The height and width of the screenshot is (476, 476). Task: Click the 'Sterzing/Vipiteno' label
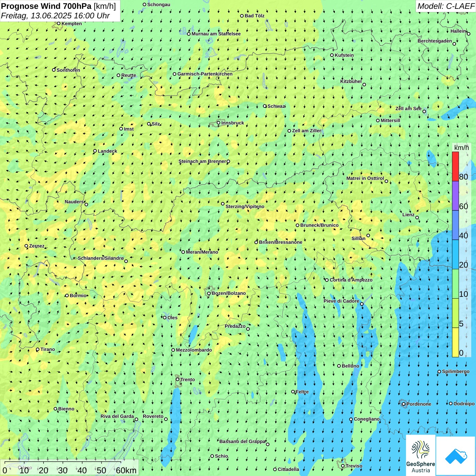tap(245, 206)
